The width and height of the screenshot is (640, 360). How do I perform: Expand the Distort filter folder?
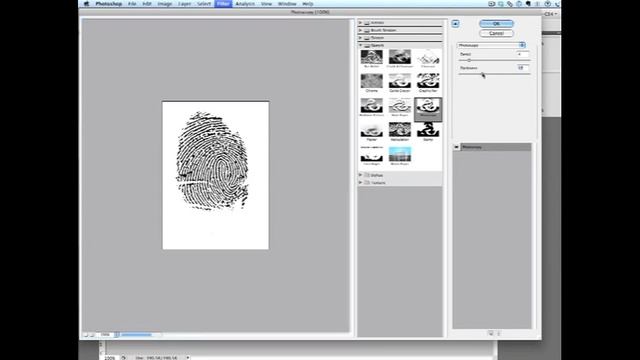[360, 38]
